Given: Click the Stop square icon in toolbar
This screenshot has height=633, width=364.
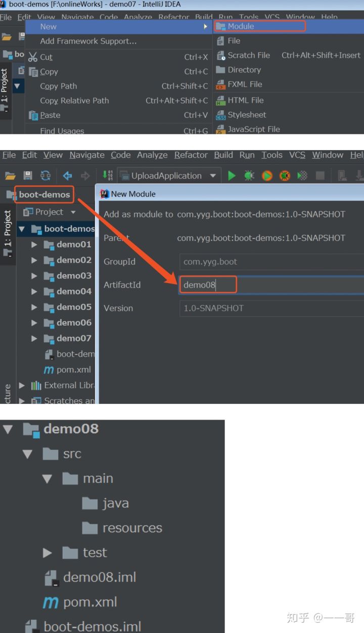Looking at the screenshot, I should click(x=320, y=175).
